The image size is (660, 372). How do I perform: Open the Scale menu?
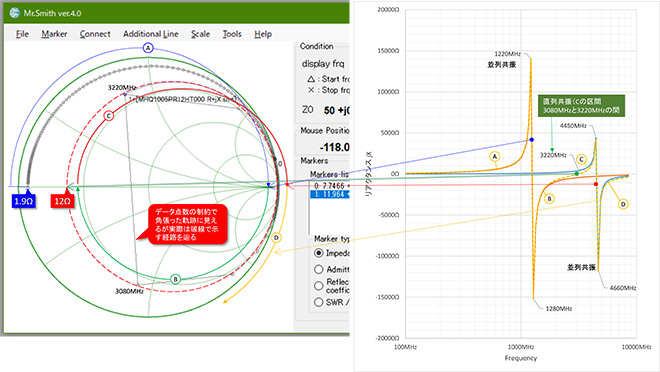tap(200, 34)
